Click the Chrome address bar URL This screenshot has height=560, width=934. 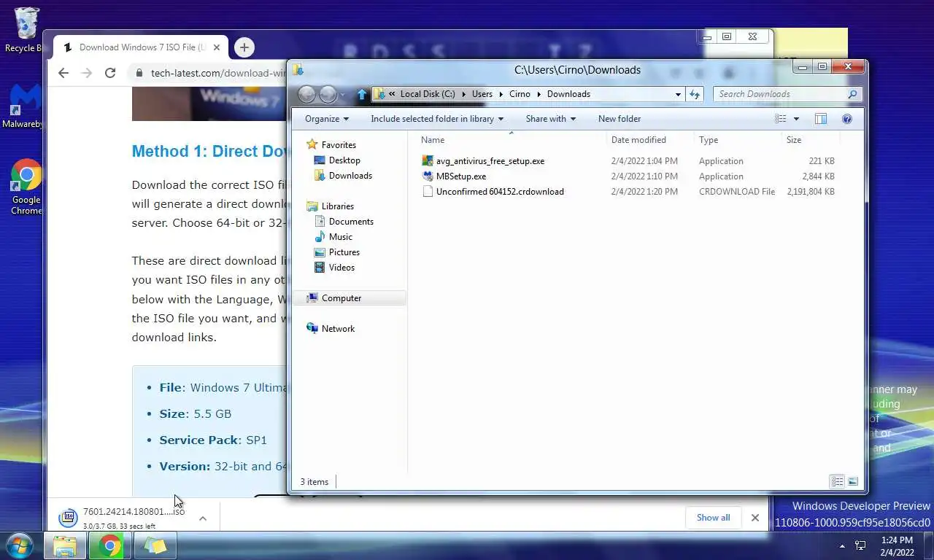click(218, 73)
